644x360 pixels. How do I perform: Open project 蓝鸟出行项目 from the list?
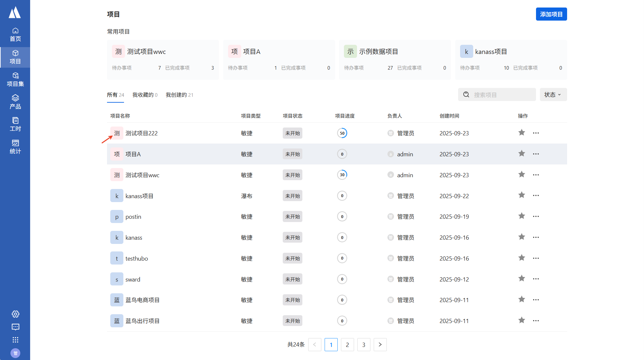(142, 321)
